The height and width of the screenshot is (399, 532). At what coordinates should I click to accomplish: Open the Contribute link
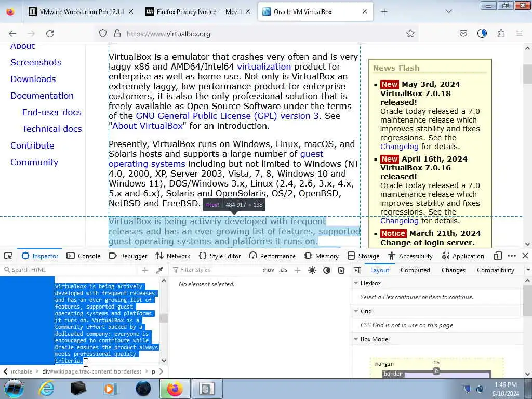click(x=32, y=145)
